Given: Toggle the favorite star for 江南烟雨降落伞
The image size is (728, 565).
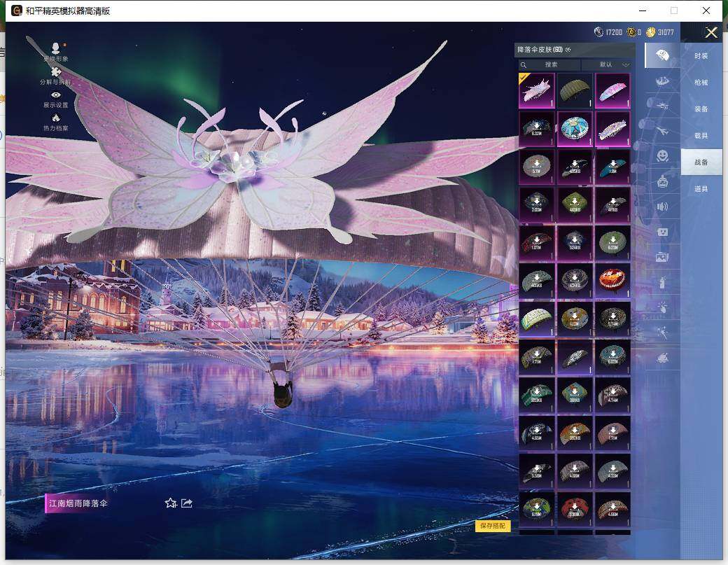Looking at the screenshot, I should [170, 503].
